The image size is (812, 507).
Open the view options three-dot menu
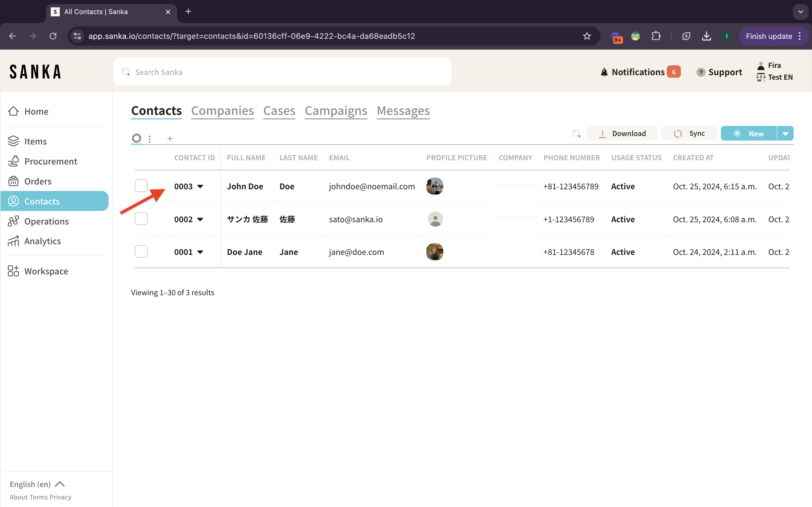point(150,139)
